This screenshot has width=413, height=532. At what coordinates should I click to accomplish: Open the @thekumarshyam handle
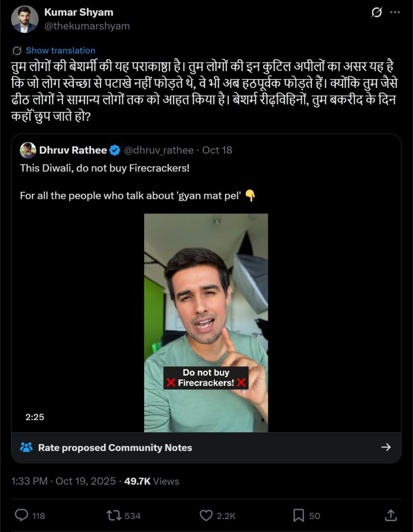87,25
